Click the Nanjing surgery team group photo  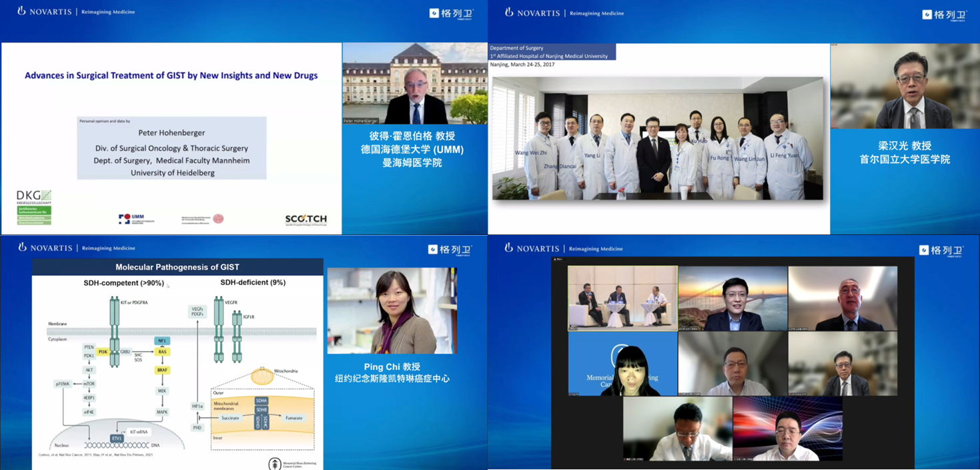point(658,138)
